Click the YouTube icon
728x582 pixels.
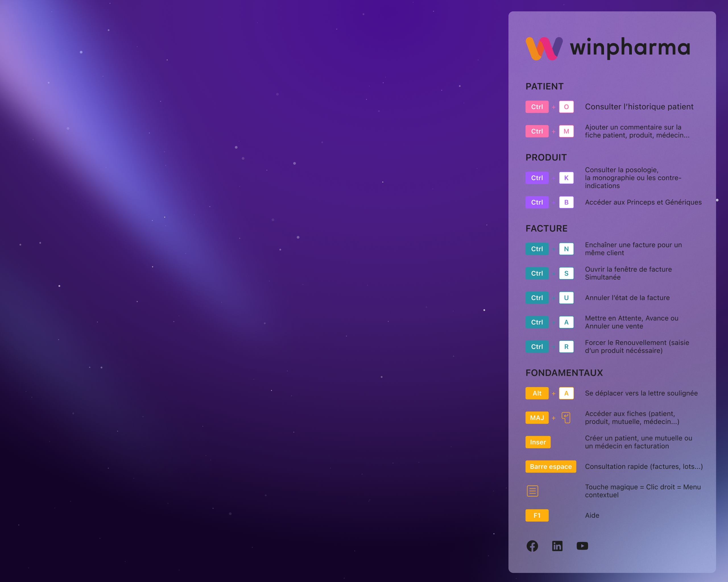click(582, 546)
